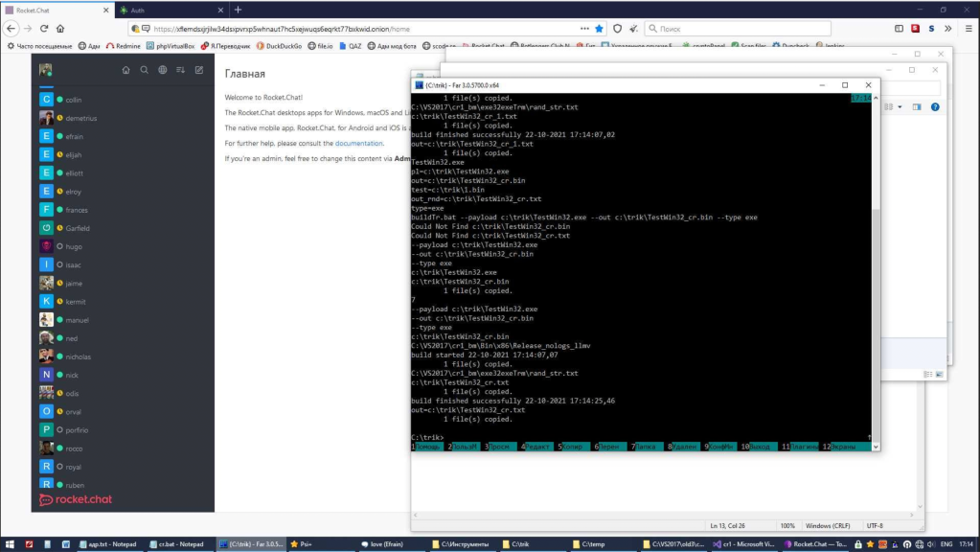This screenshot has width=980, height=552.
Task: Open the browser hamburger menu
Action: coord(967,28)
